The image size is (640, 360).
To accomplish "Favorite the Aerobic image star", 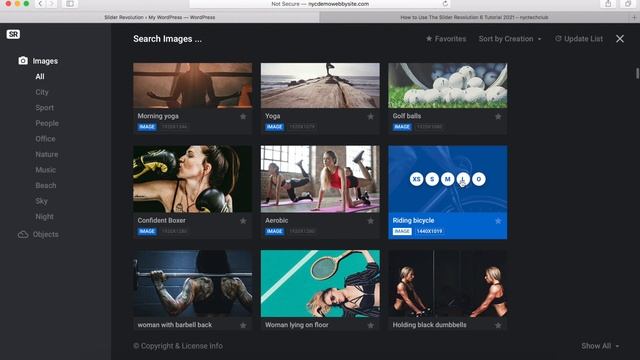I will pyautogui.click(x=371, y=221).
